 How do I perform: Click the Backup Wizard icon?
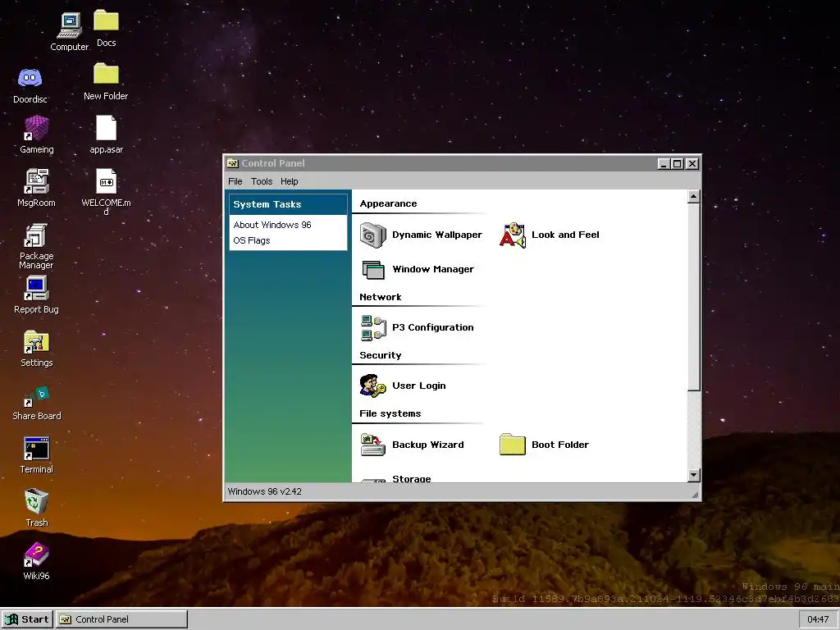pyautogui.click(x=373, y=445)
